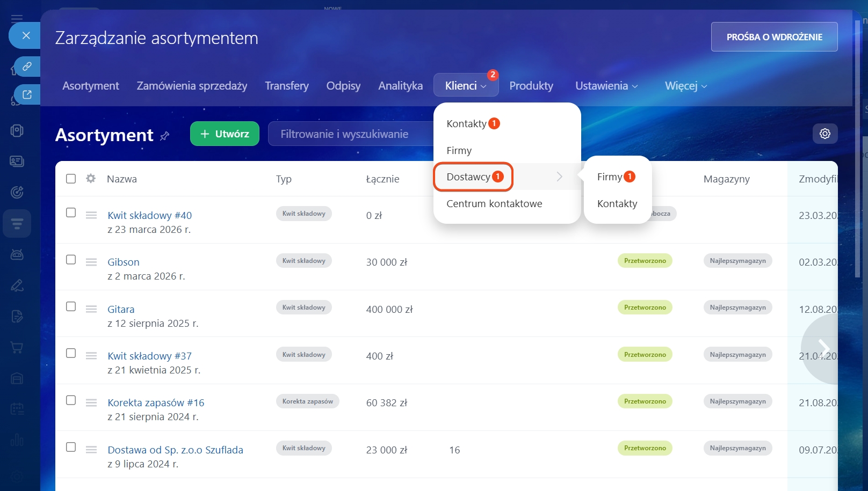Click the green Utwórz button

point(225,134)
